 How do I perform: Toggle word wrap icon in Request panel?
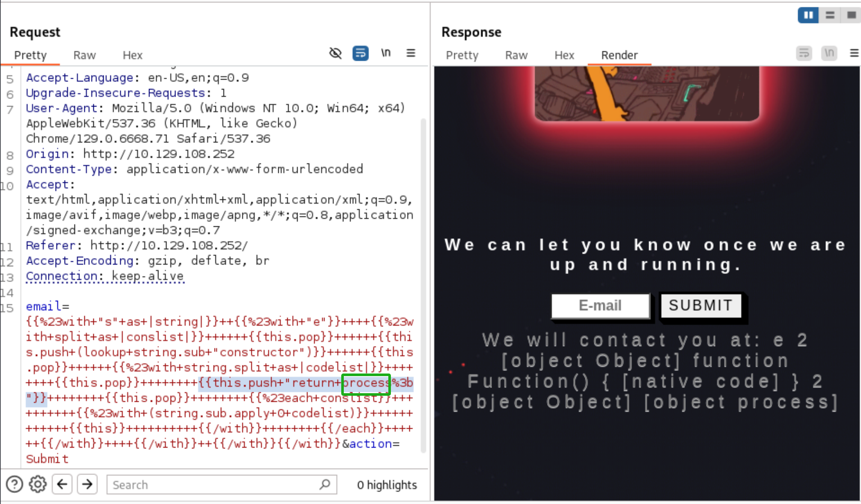coord(360,53)
